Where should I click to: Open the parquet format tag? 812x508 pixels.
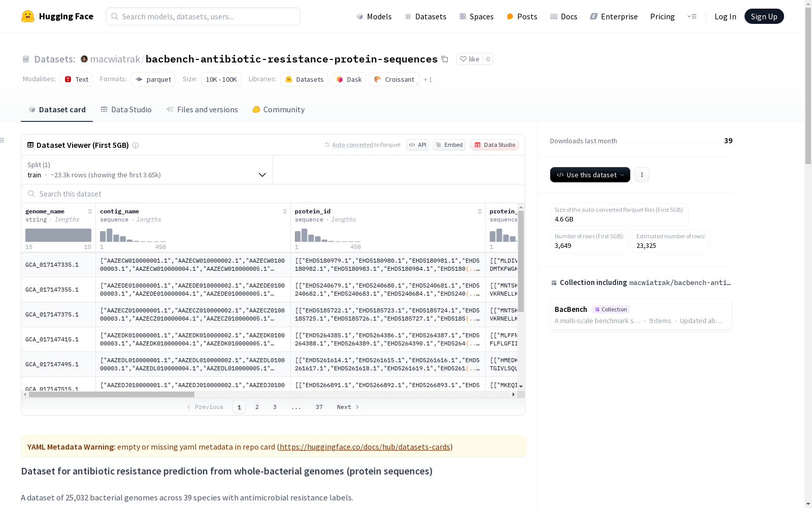(153, 79)
